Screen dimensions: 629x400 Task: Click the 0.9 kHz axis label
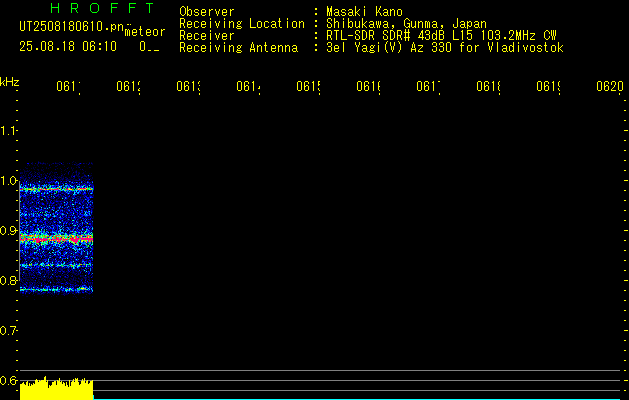pyautogui.click(x=8, y=231)
